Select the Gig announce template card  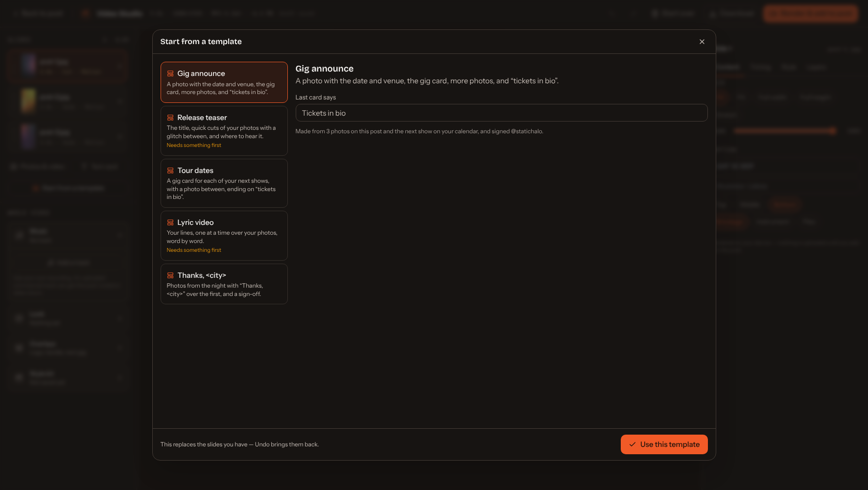[224, 82]
